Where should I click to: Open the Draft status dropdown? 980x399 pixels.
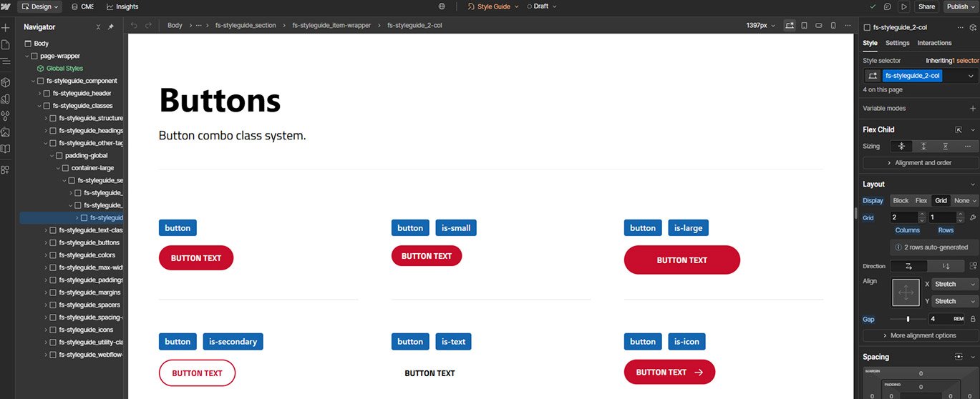(x=542, y=6)
